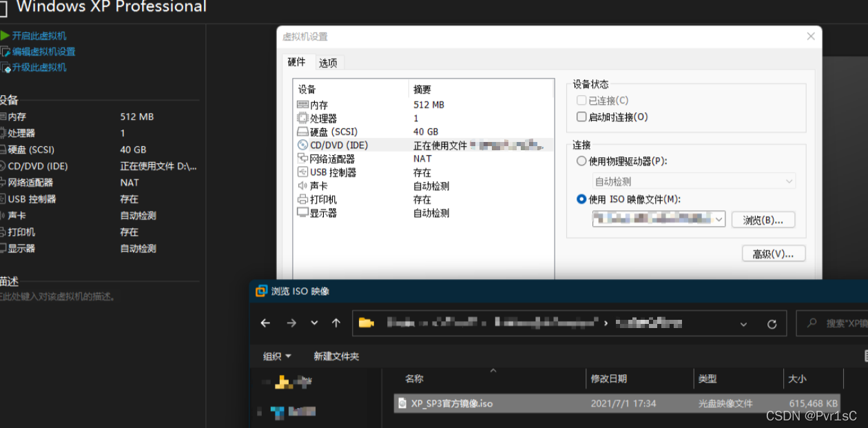Click network adapter row in main window
This screenshot has height=428, width=868.
[x=100, y=183]
